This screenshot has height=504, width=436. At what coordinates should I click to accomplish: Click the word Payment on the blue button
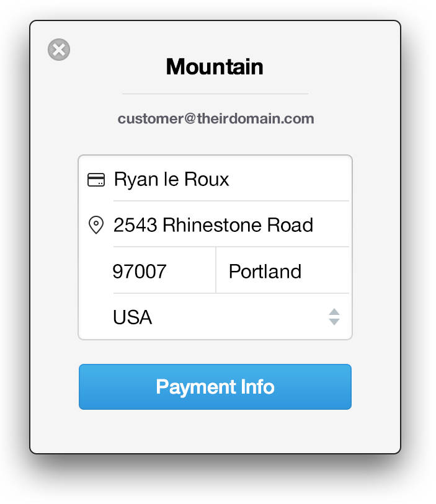[187, 387]
